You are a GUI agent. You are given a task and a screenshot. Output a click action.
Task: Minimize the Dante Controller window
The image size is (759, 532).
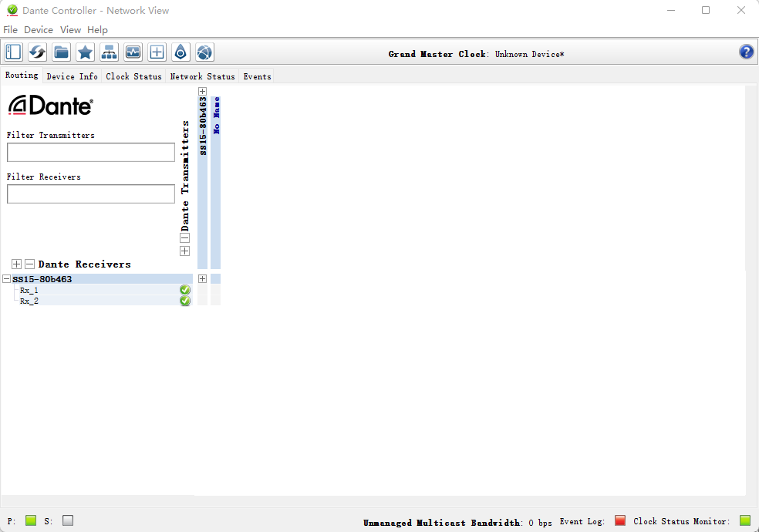point(671,10)
